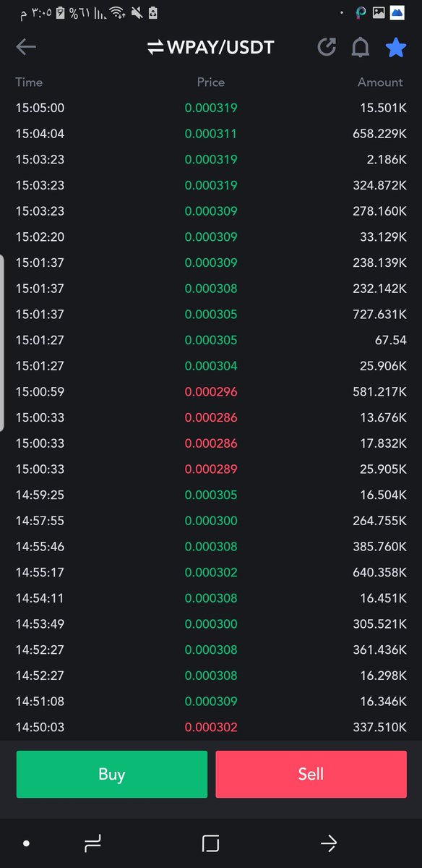Tap swap arrows beside WPAY/USDT

click(155, 48)
